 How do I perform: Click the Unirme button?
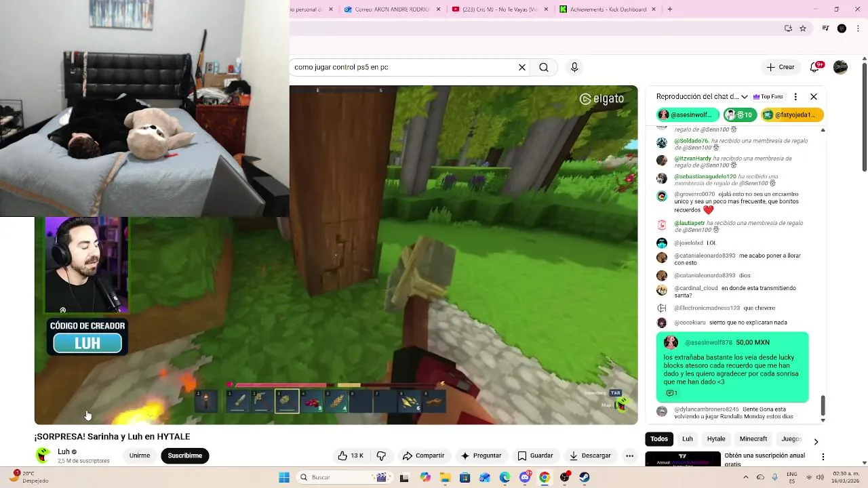(x=140, y=455)
